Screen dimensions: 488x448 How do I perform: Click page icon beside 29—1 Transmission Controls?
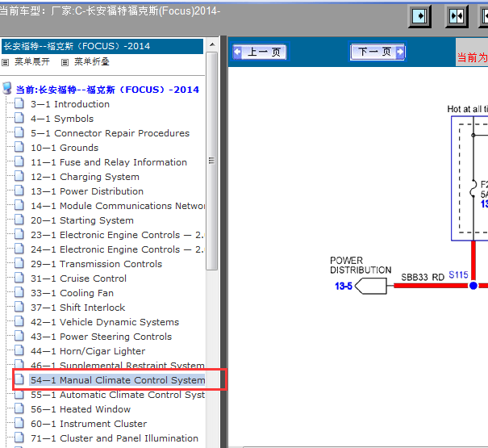click(19, 264)
